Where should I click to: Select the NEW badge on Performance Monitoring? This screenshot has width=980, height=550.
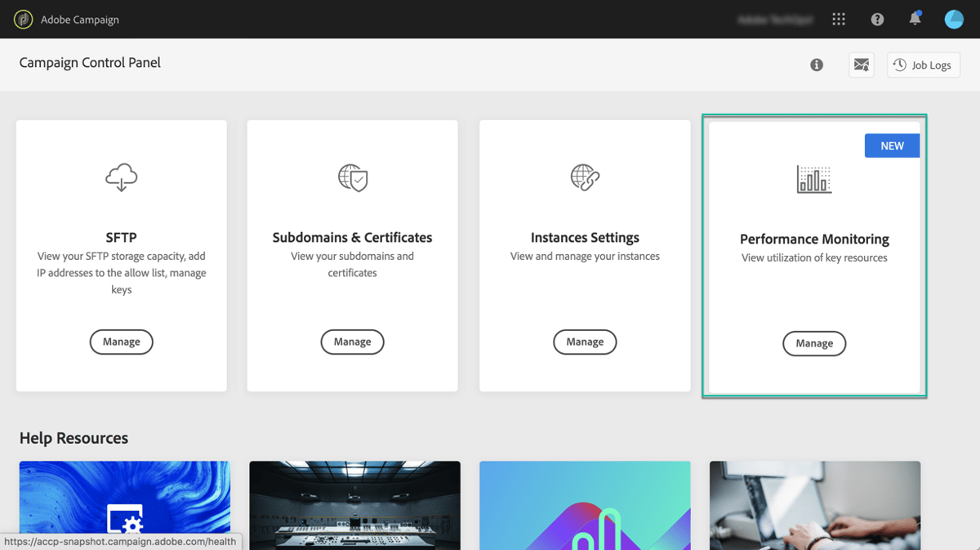[892, 145]
